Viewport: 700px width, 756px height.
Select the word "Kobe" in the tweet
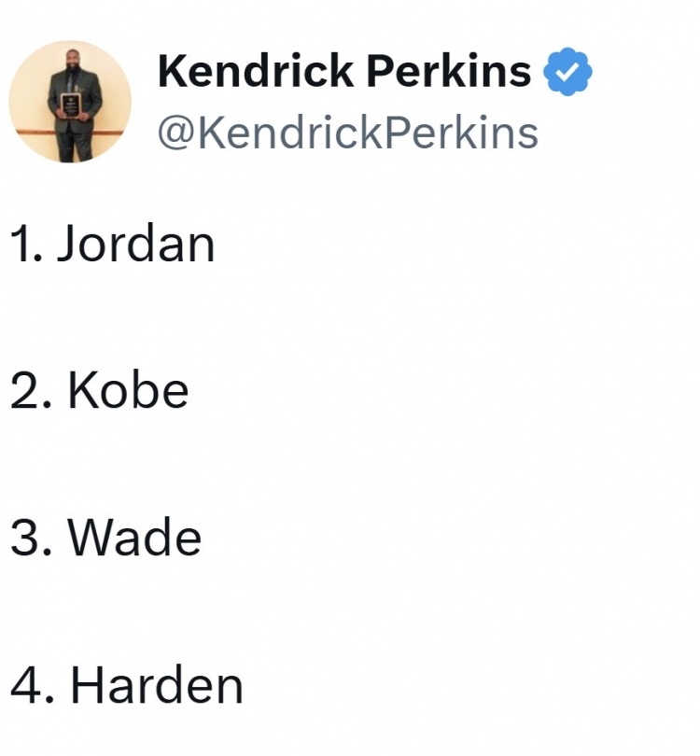[128, 390]
